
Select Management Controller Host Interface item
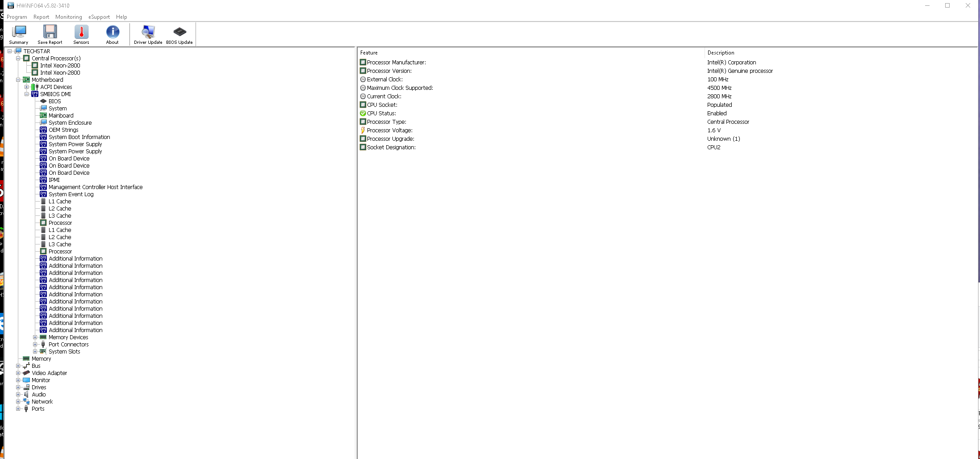[x=96, y=187]
